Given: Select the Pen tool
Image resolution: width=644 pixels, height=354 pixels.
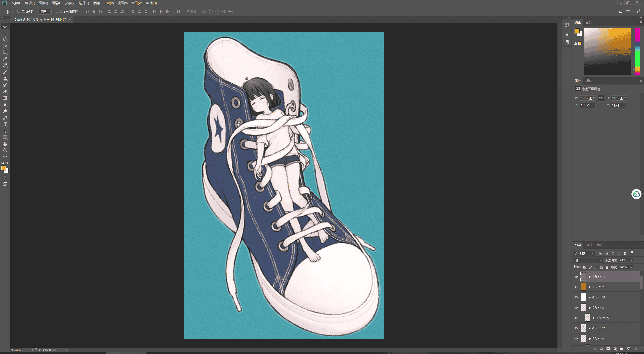Looking at the screenshot, I should point(5,118).
